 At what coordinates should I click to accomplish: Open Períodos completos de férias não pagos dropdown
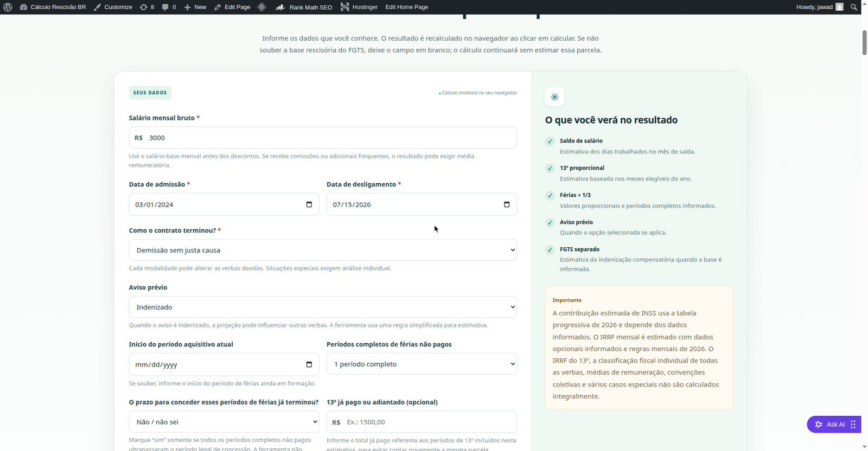pos(422,364)
